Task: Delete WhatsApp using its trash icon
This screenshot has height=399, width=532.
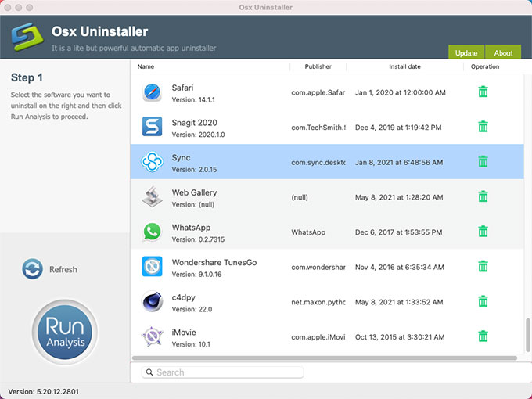Action: 483,232
